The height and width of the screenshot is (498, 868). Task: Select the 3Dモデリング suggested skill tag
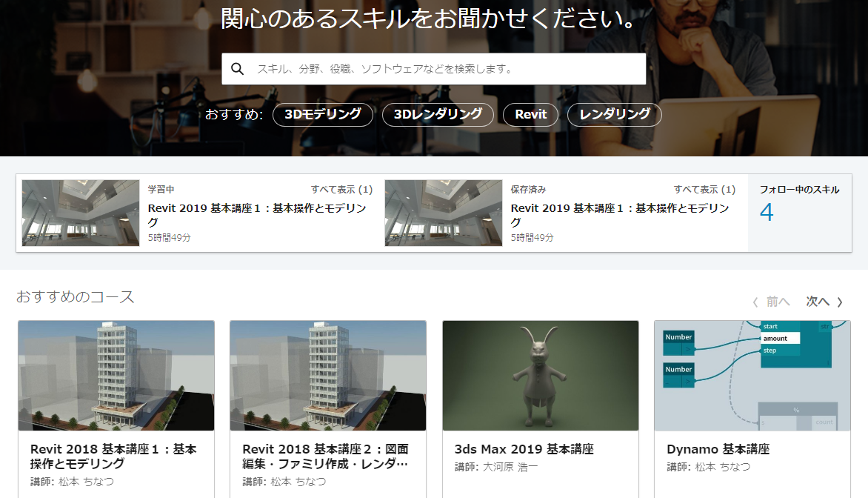[x=322, y=115]
